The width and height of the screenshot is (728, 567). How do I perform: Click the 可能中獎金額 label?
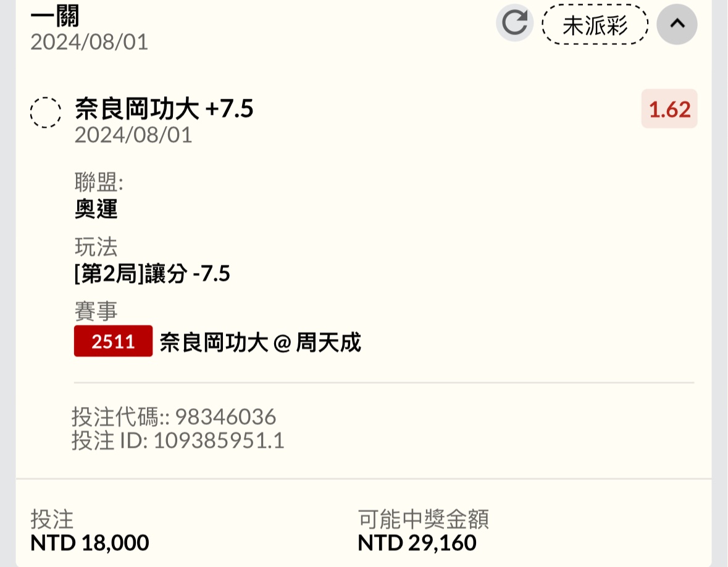pyautogui.click(x=423, y=519)
